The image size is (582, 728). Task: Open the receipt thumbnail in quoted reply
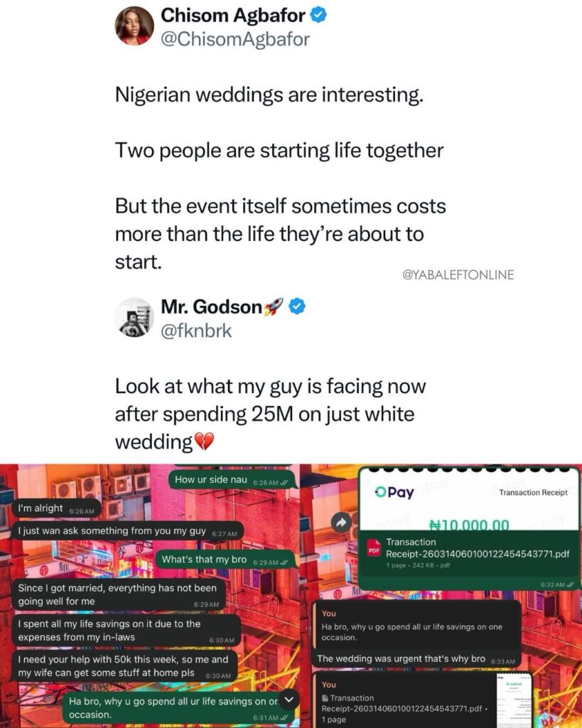coord(514,700)
